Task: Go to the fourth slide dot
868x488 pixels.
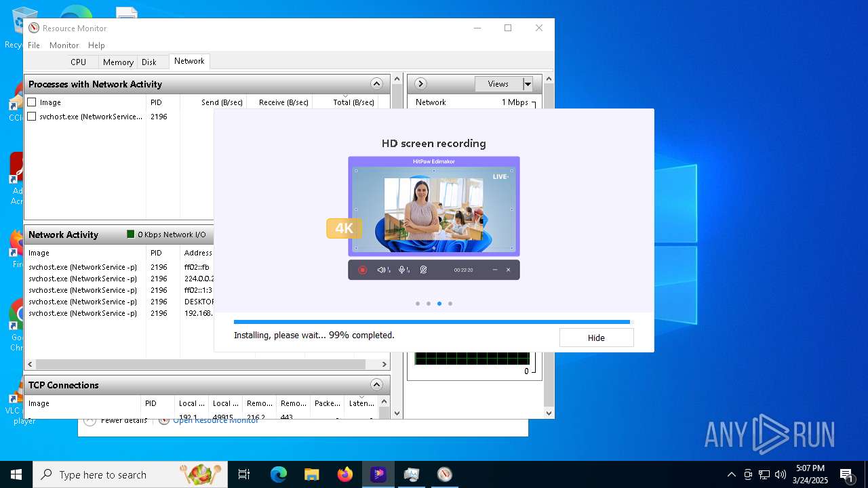Action: click(450, 304)
